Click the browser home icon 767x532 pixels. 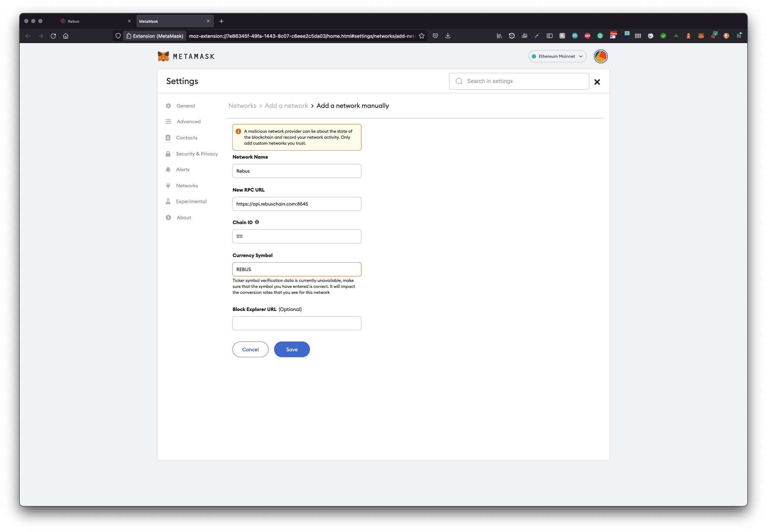(x=66, y=36)
